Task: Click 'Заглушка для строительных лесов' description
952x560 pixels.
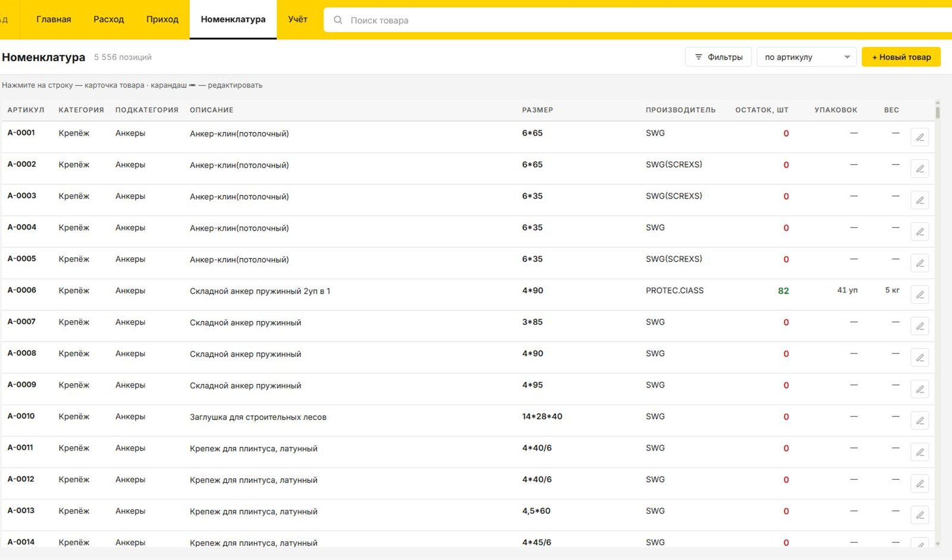Action: 258,417
